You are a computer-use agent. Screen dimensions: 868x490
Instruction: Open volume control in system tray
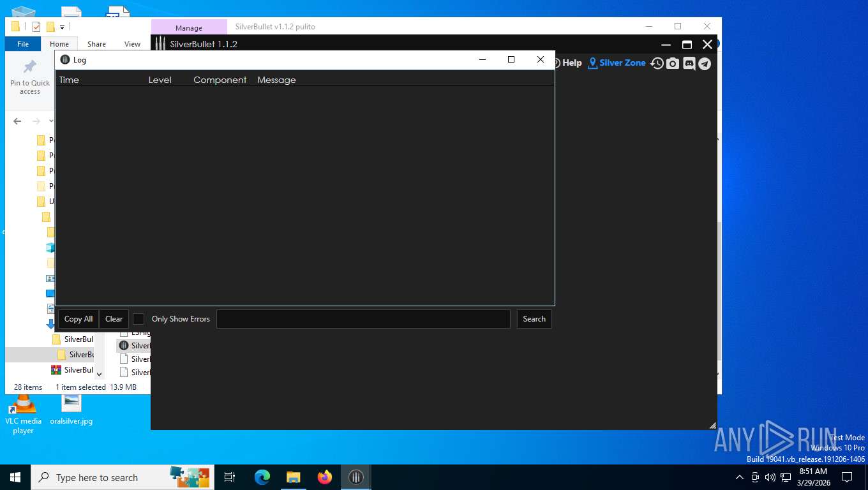[770, 477]
